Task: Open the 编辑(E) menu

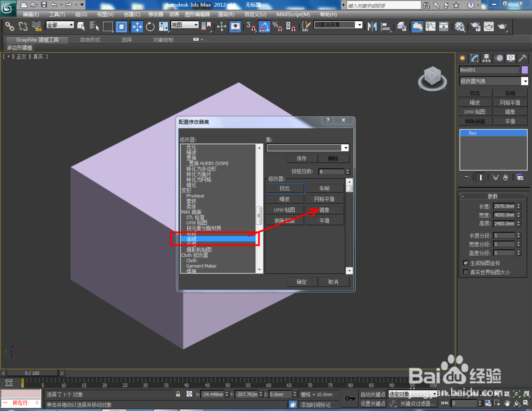Action: pyautogui.click(x=31, y=14)
